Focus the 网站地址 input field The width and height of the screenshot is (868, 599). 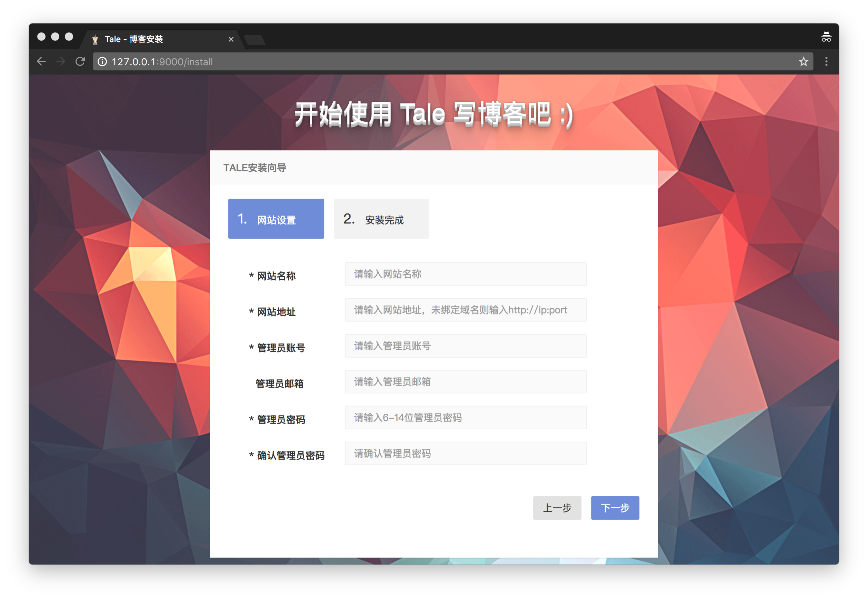[465, 310]
